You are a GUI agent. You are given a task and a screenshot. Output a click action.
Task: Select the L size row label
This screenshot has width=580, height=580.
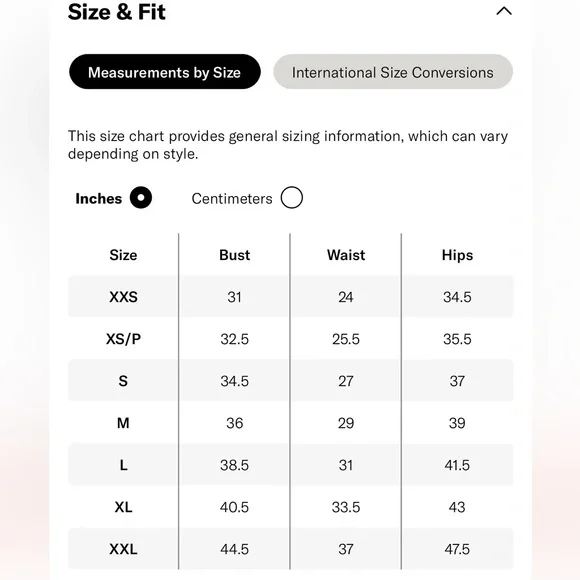pyautogui.click(x=124, y=465)
